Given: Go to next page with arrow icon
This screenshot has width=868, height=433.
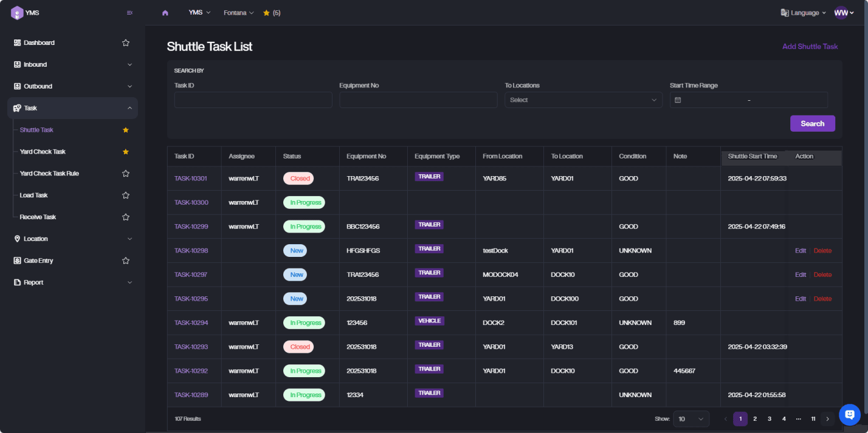Looking at the screenshot, I should click(x=827, y=419).
